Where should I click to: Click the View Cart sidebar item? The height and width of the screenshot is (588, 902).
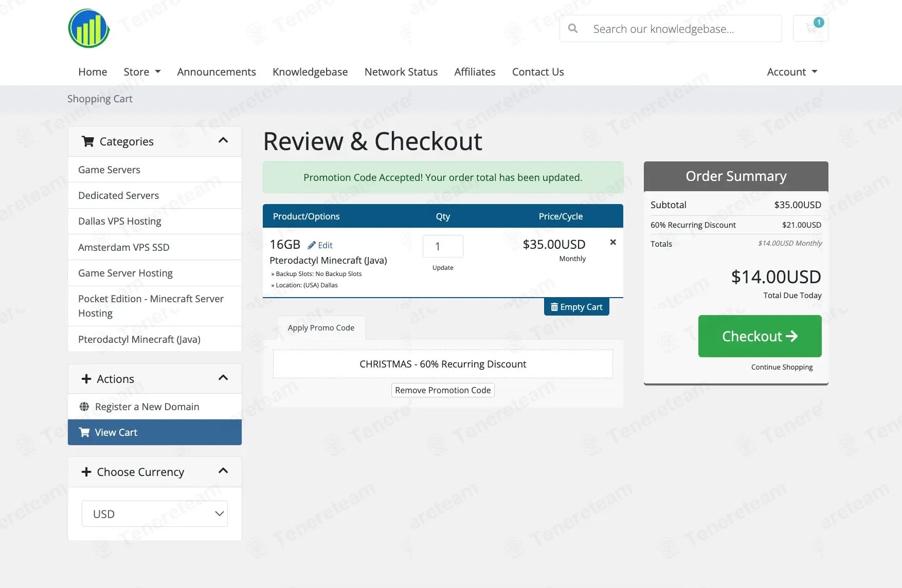click(x=154, y=432)
